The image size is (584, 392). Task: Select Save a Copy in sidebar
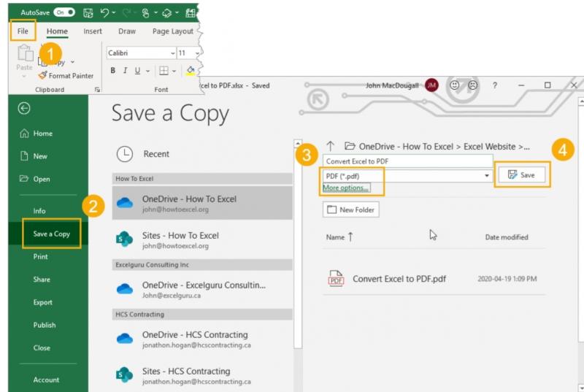tap(51, 234)
